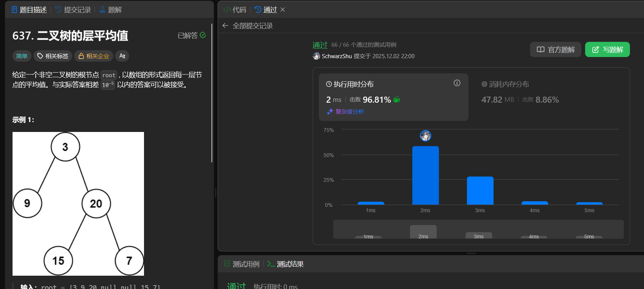Expand the locked 相关企业 pill
This screenshot has height=289, width=644.
pyautogui.click(x=94, y=56)
